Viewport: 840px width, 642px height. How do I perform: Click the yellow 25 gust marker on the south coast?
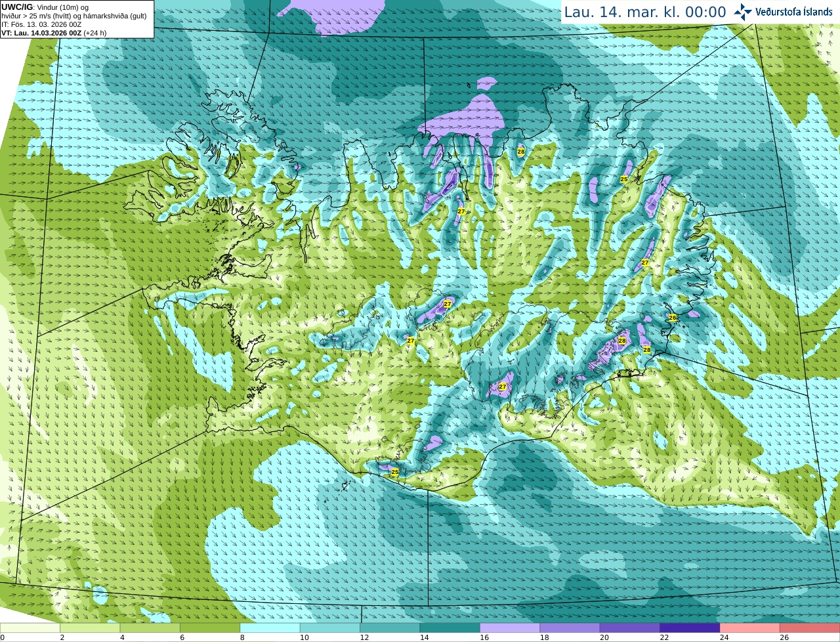click(x=395, y=472)
